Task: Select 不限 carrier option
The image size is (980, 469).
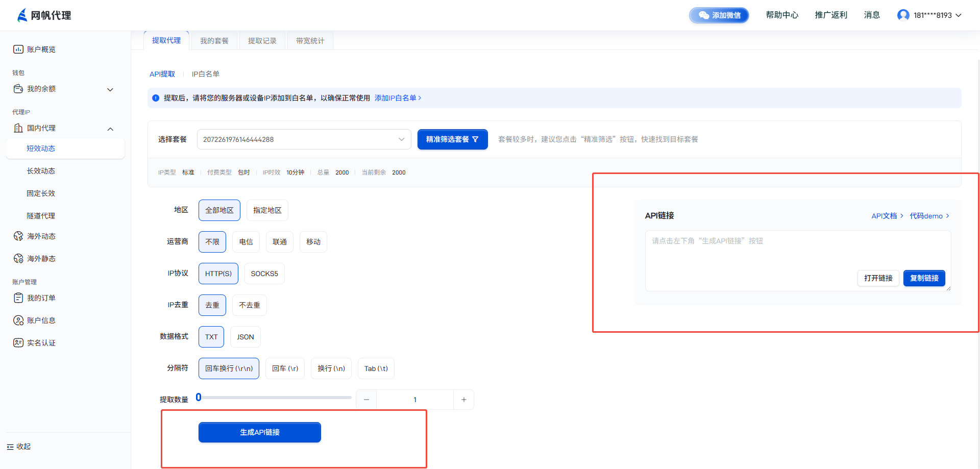Action: (212, 242)
